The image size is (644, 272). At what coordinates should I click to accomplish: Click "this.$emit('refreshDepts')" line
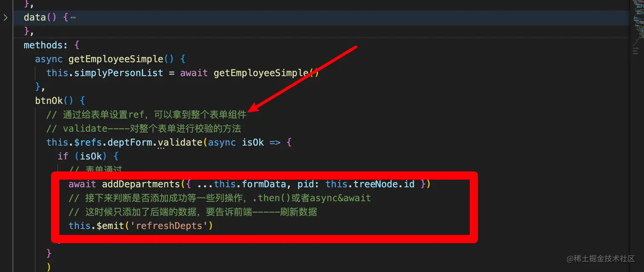[141, 226]
